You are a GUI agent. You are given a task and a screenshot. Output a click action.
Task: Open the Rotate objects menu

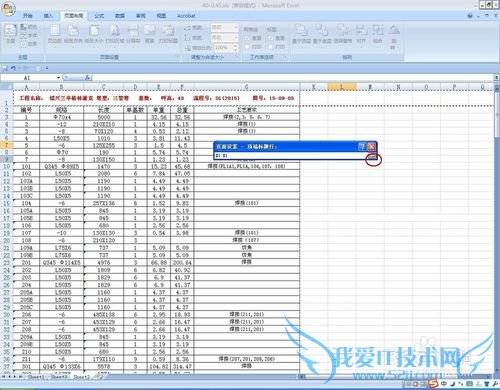[x=394, y=36]
